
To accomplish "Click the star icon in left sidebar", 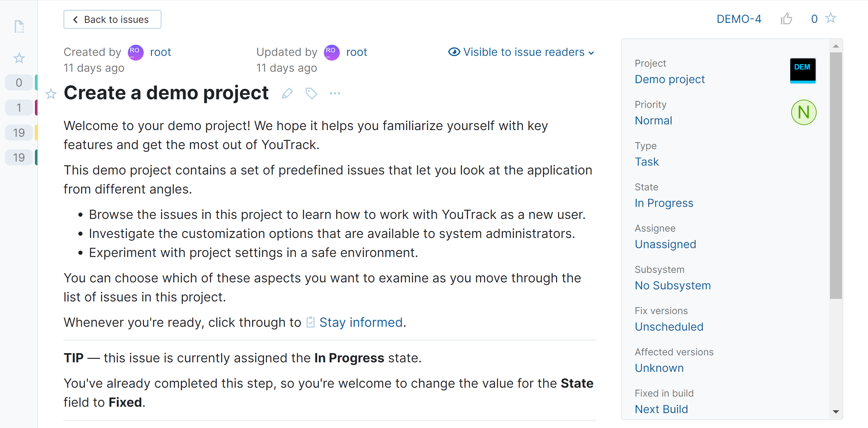I will coord(19,58).
